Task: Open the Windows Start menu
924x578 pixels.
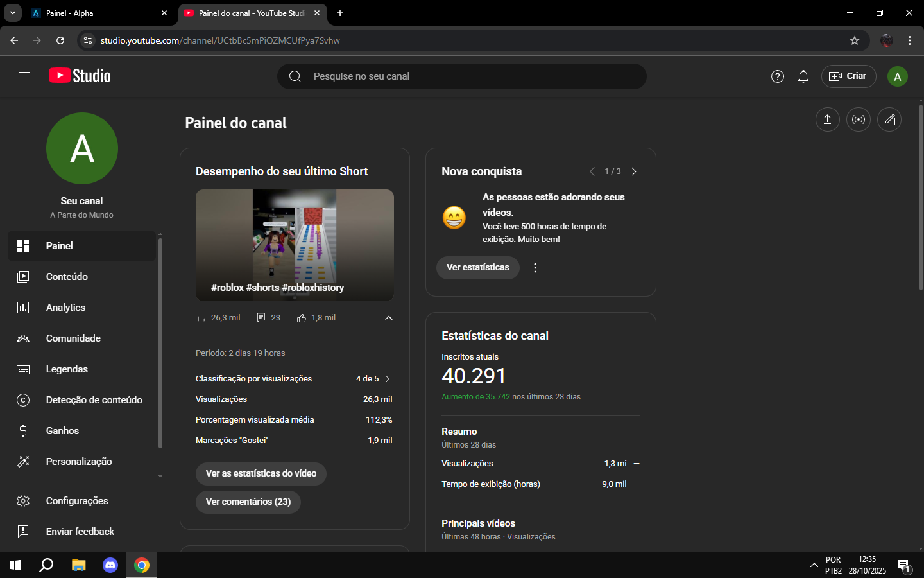Action: [x=15, y=565]
